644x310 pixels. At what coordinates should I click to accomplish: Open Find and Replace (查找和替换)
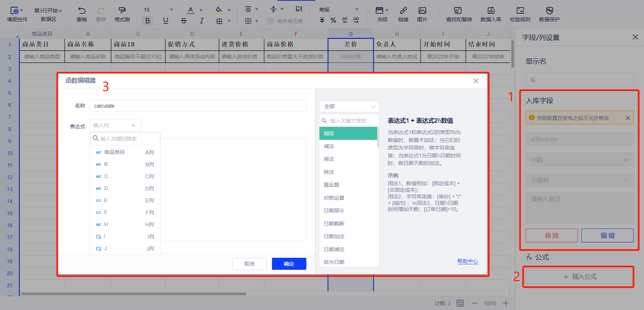pos(459,11)
